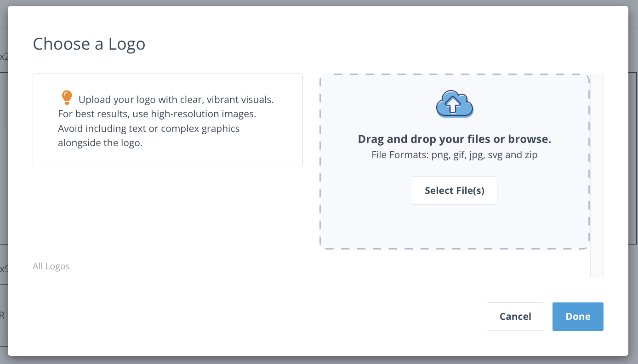Click the cloud upload icon
The image size is (638, 364).
point(454,104)
